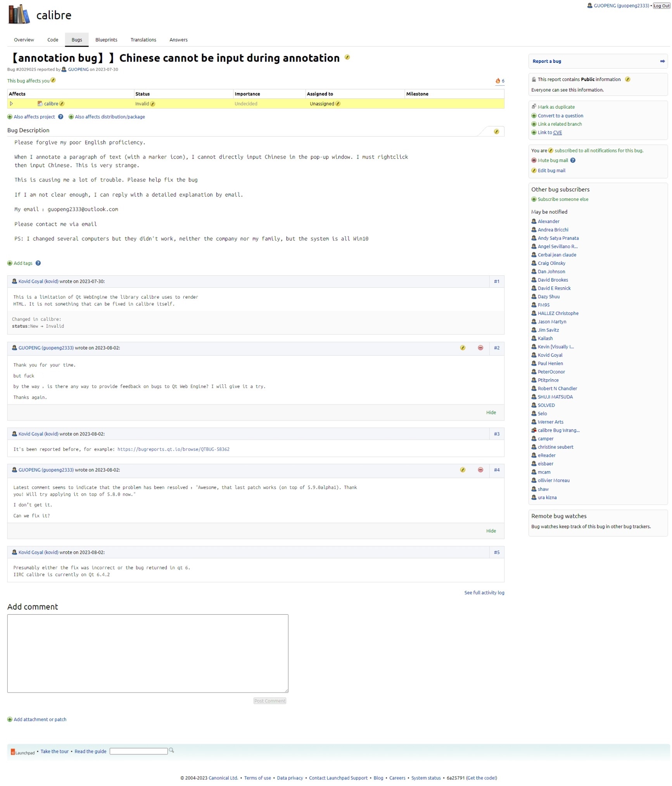
Task: Open See full activity log
Action: (x=484, y=593)
